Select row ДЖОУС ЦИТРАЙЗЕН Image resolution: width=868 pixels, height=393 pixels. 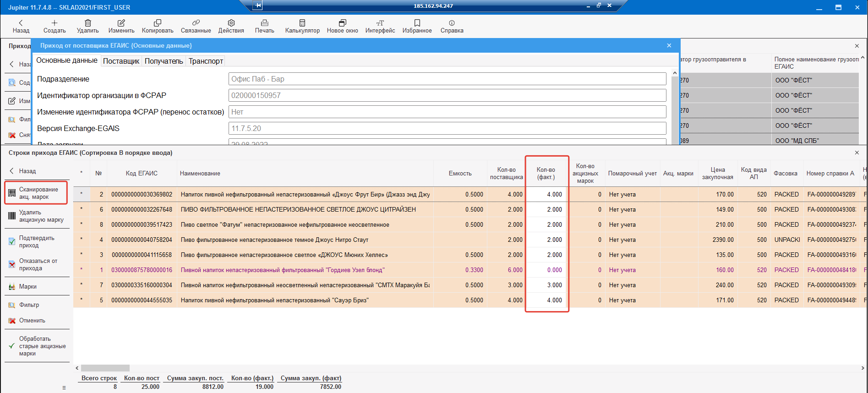tap(470, 209)
